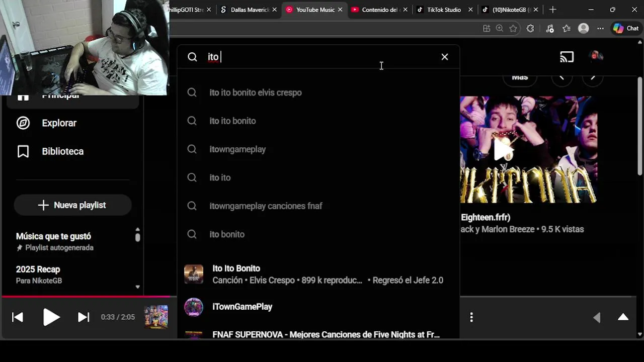Viewport: 644px width, 362px height.
Task: Click into the search field containing 'ito'
Action: tap(319, 57)
